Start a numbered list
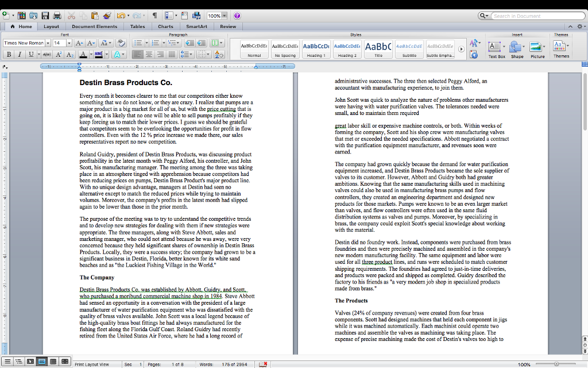This screenshot has width=588, height=368. point(155,43)
